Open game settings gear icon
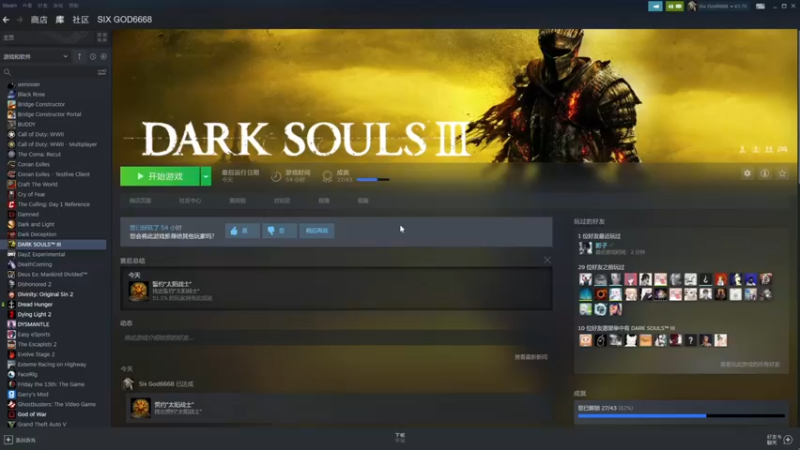Image resolution: width=800 pixels, height=450 pixels. coord(747,173)
